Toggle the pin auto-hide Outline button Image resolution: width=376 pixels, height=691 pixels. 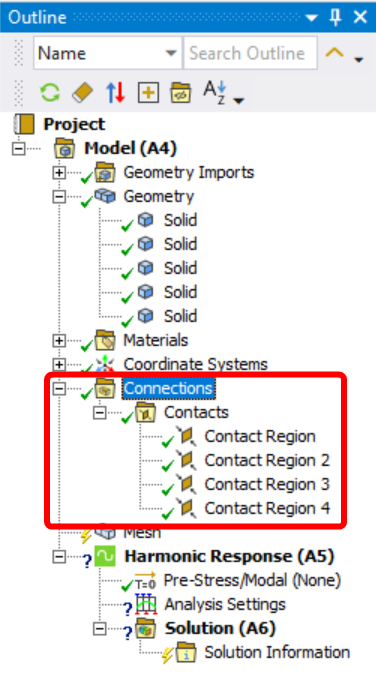(336, 17)
